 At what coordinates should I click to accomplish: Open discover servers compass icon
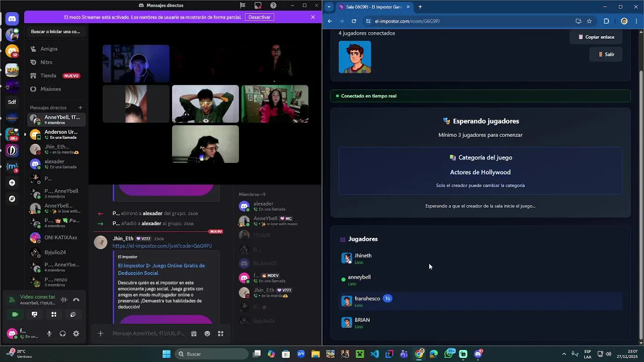(12, 199)
